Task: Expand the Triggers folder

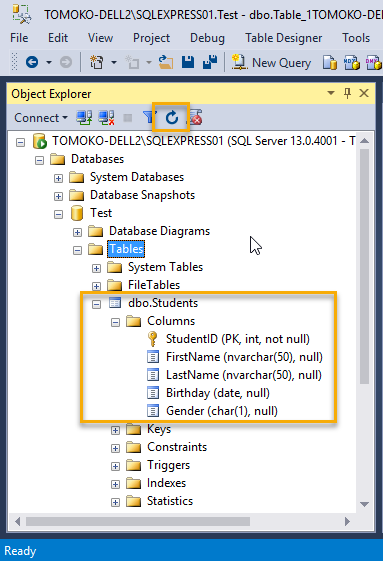Action: pyautogui.click(x=115, y=466)
